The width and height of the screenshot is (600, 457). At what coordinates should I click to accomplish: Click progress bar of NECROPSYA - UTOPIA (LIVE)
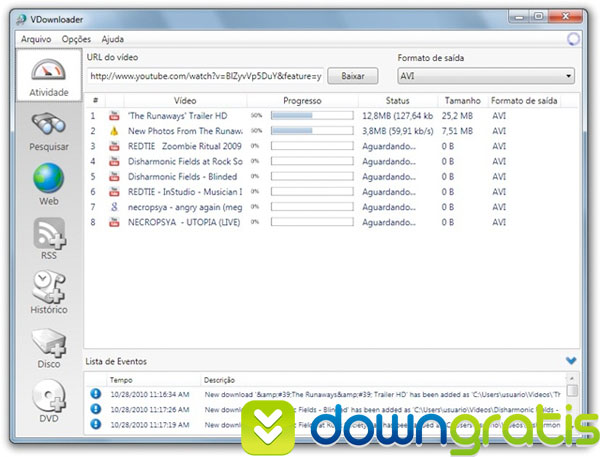pos(312,222)
